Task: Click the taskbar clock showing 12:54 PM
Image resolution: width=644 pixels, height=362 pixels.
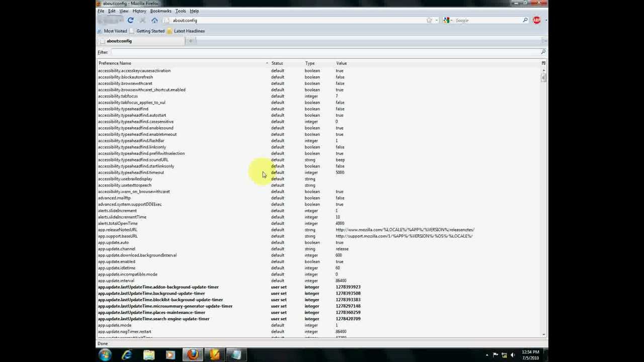Action: click(x=531, y=355)
